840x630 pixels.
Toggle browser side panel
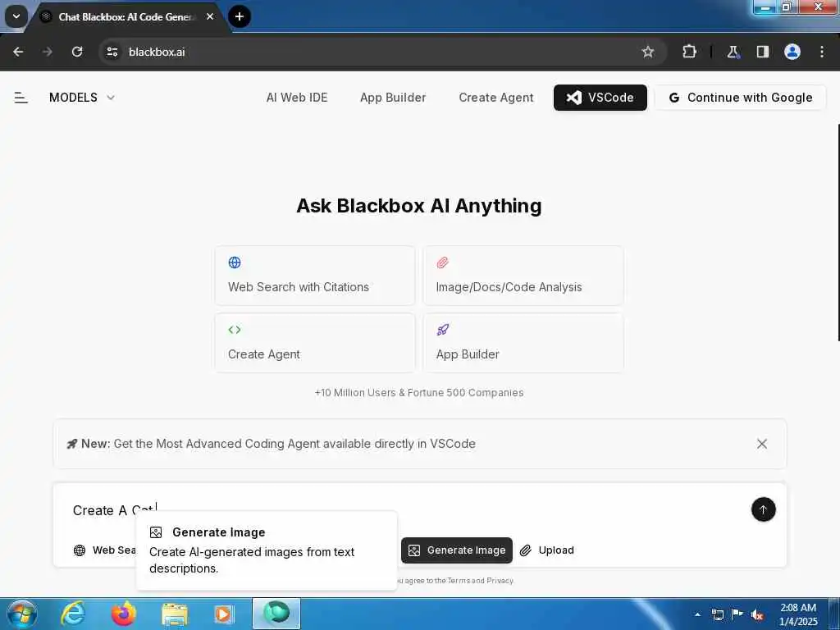(x=762, y=52)
